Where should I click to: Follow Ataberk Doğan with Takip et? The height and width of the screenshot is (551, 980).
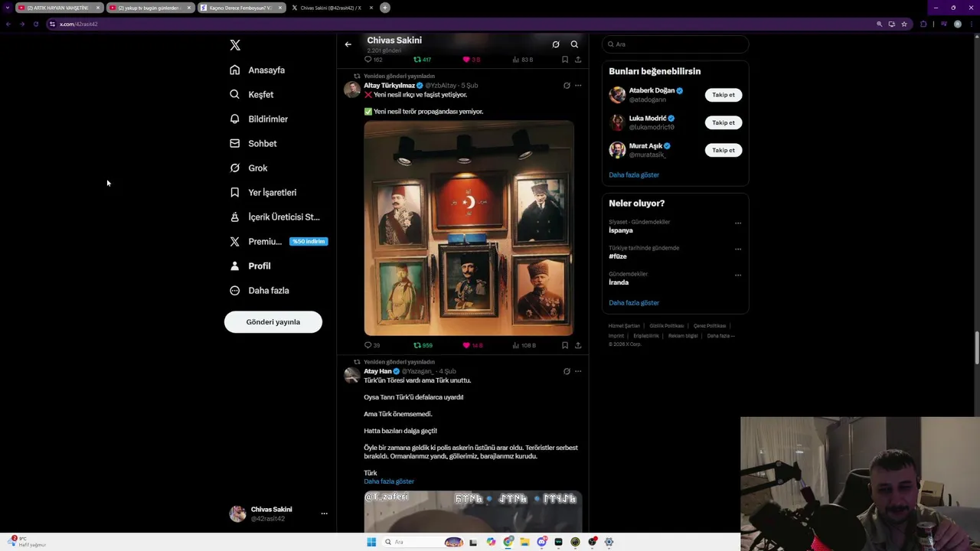724,95
